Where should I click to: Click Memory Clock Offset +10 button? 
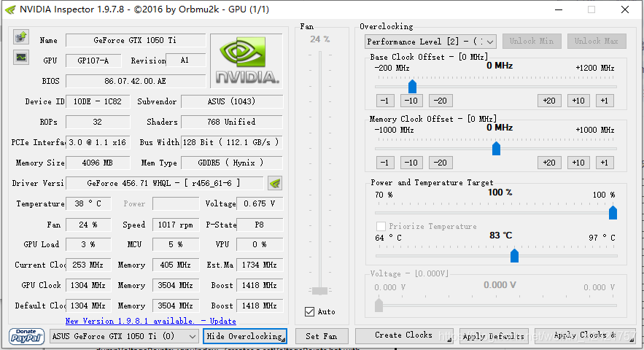[x=578, y=163]
